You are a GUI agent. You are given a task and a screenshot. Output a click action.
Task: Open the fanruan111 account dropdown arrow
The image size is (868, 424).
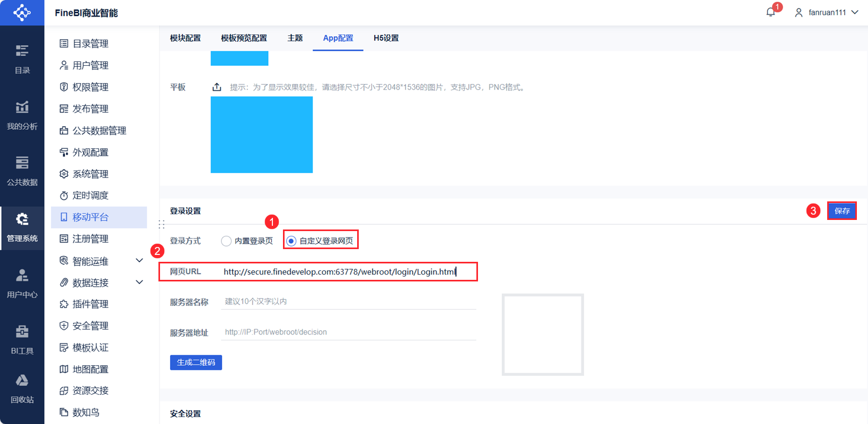(x=855, y=12)
